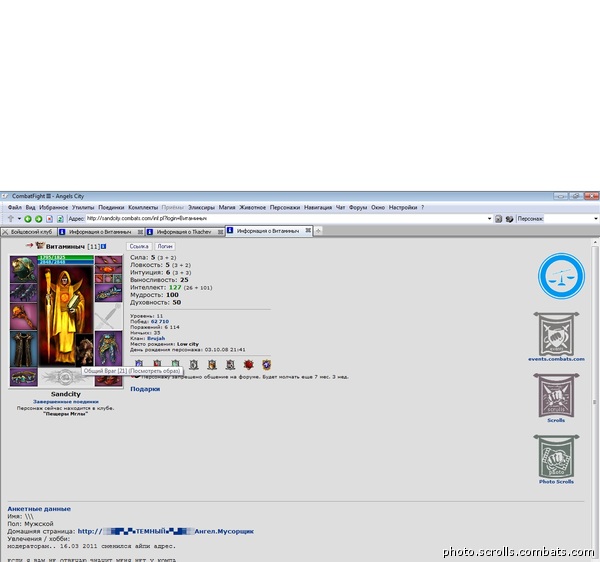This screenshot has width=600, height=562.
Task: Click the red stop loading icon
Action: 49,219
